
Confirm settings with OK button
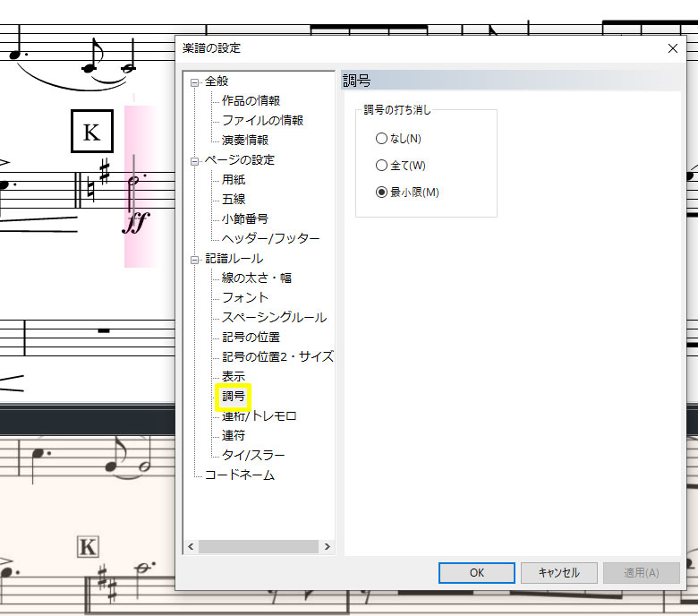pos(477,573)
